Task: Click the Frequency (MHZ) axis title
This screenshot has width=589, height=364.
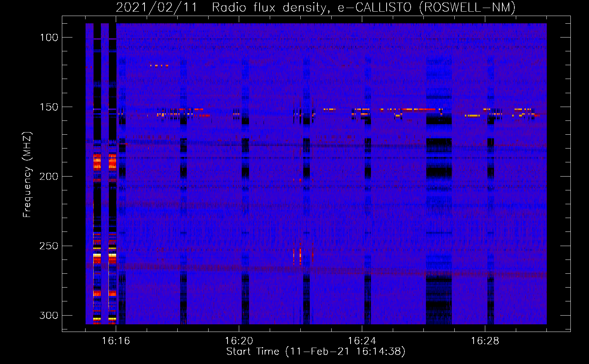Action: click(27, 174)
